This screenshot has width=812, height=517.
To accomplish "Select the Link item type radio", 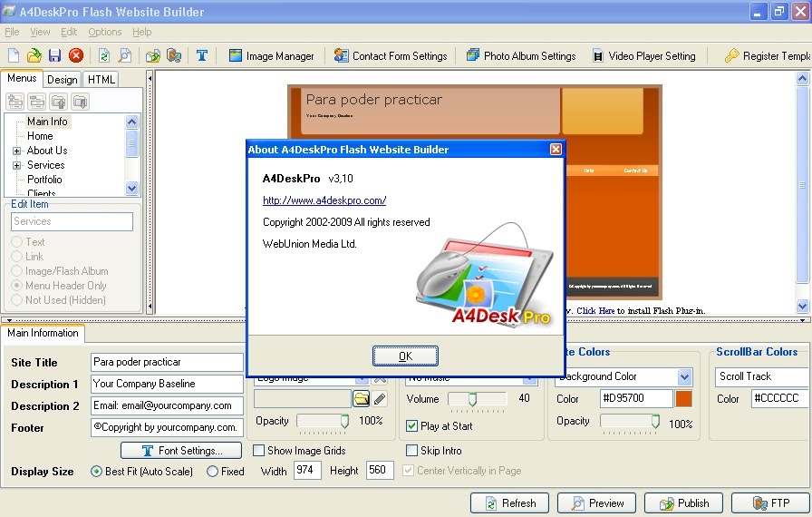I will point(17,257).
